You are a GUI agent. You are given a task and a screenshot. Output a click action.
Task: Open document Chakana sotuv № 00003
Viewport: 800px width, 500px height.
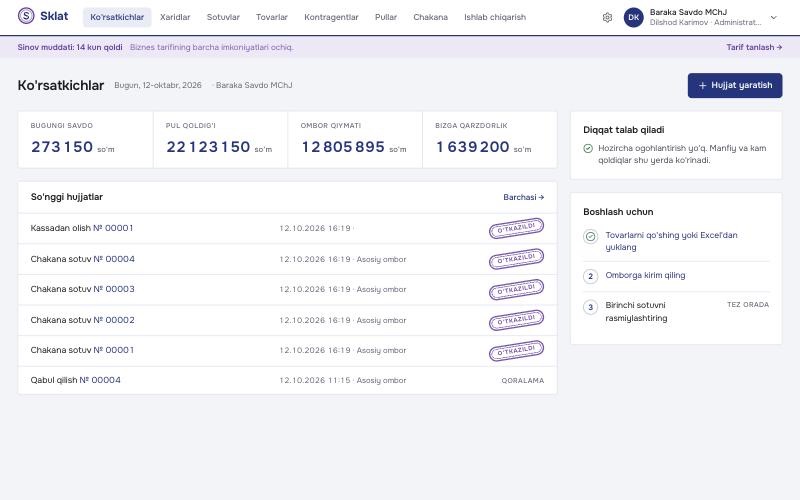pyautogui.click(x=287, y=289)
